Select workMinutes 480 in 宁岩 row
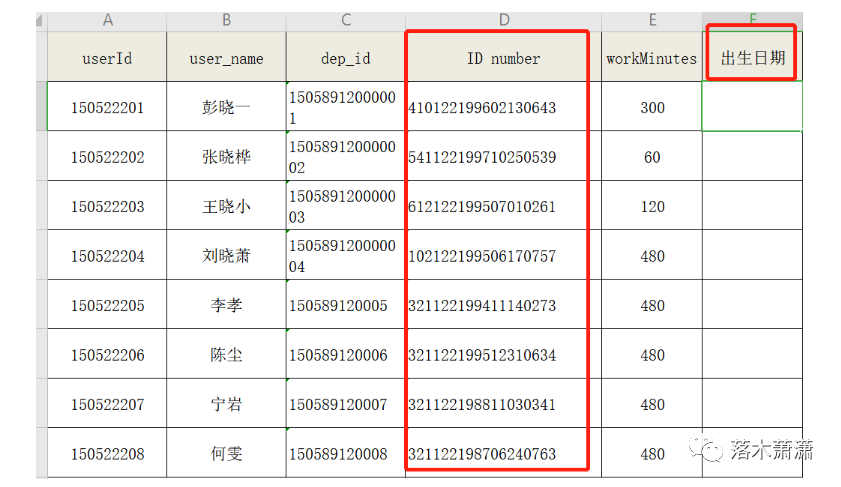This screenshot has width=841, height=487. [x=652, y=403]
